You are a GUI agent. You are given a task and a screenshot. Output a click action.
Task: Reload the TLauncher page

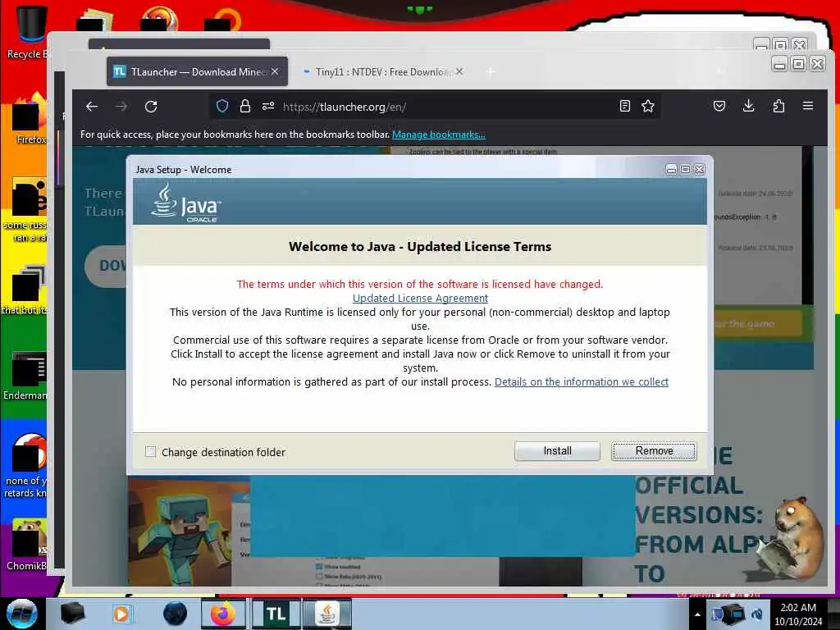[x=151, y=107]
